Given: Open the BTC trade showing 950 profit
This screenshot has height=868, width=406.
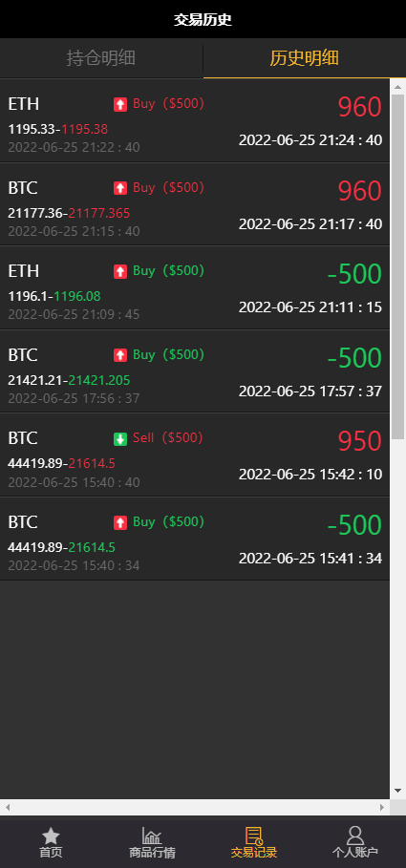Looking at the screenshot, I should coord(195,455).
